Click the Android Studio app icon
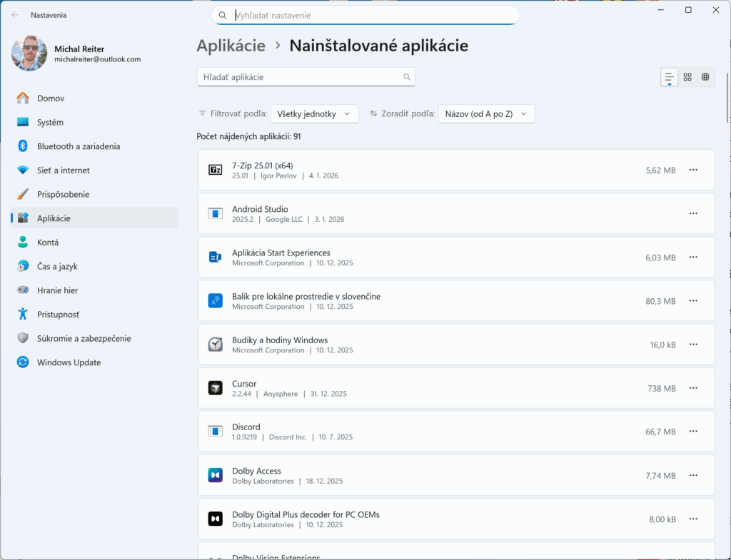Viewport: 731px width, 560px height. coord(216,213)
